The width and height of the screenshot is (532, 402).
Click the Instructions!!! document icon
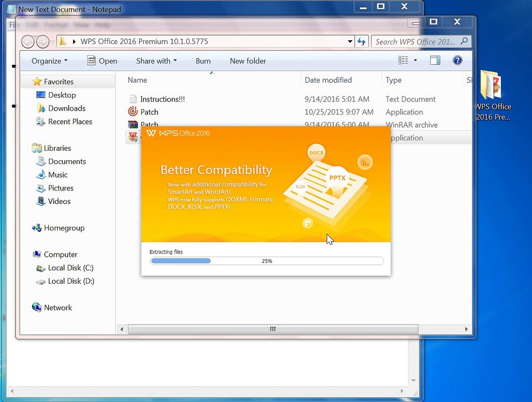click(132, 99)
